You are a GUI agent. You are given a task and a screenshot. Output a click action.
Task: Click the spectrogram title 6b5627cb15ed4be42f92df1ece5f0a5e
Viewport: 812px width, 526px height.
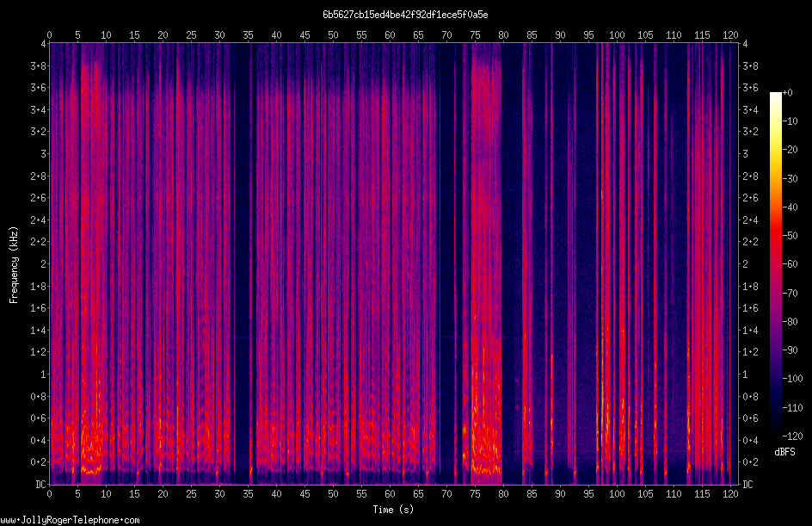(x=405, y=15)
